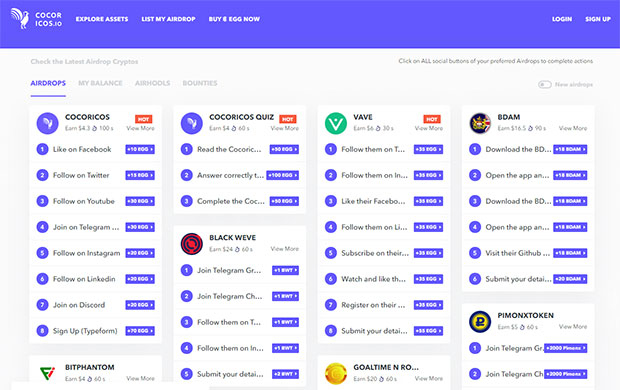Toggle the New airdrops switch
This screenshot has height=390, width=620.
click(x=544, y=84)
